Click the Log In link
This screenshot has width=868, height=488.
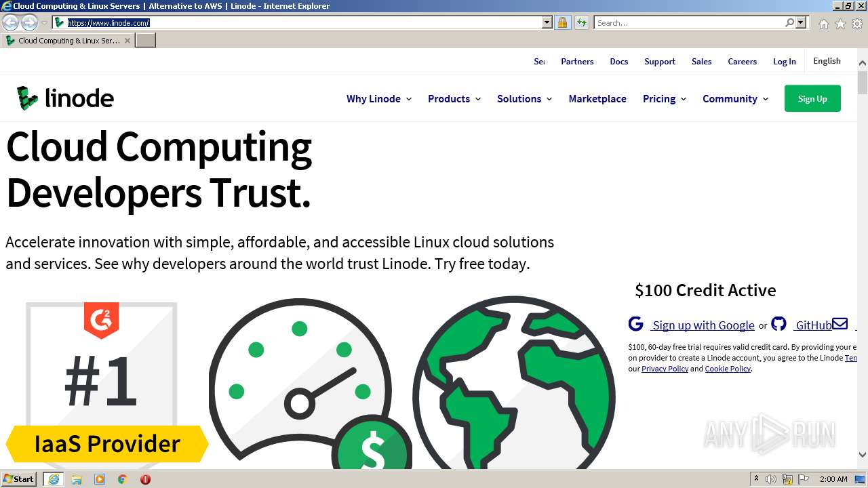pyautogui.click(x=785, y=61)
